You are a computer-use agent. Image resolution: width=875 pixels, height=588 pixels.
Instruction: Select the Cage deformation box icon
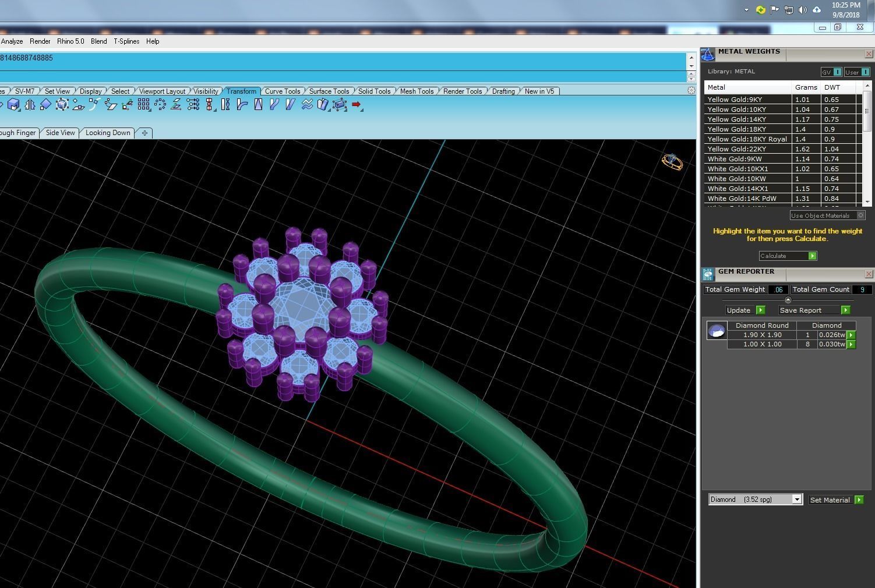[340, 105]
